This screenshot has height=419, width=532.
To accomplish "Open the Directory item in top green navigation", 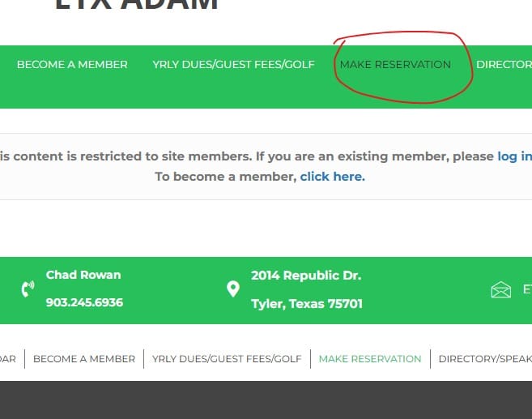I will pos(504,65).
